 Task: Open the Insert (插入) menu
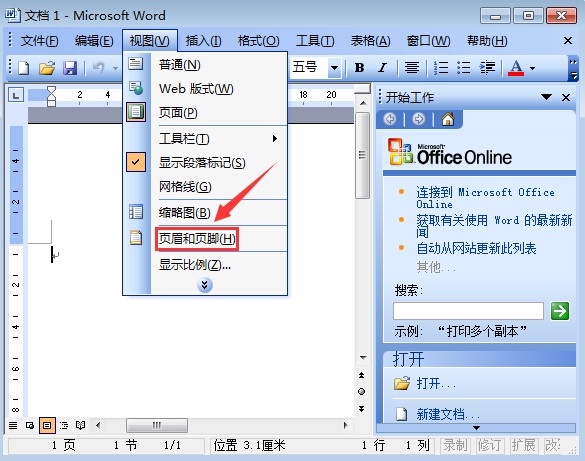point(203,41)
